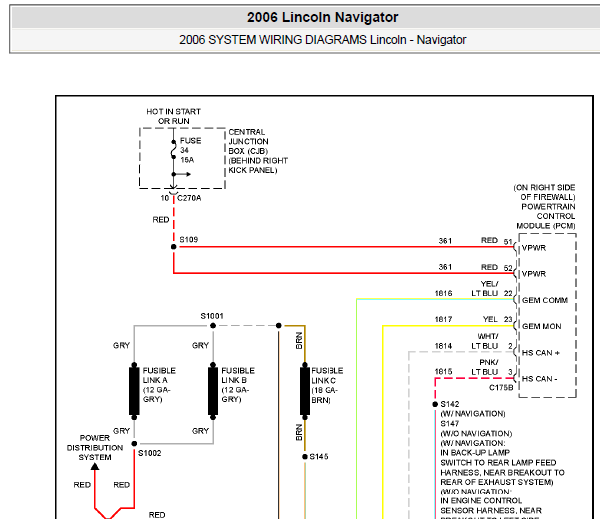Click the black Fusible Link C symbol
This screenshot has height=519, width=600.
(305, 391)
